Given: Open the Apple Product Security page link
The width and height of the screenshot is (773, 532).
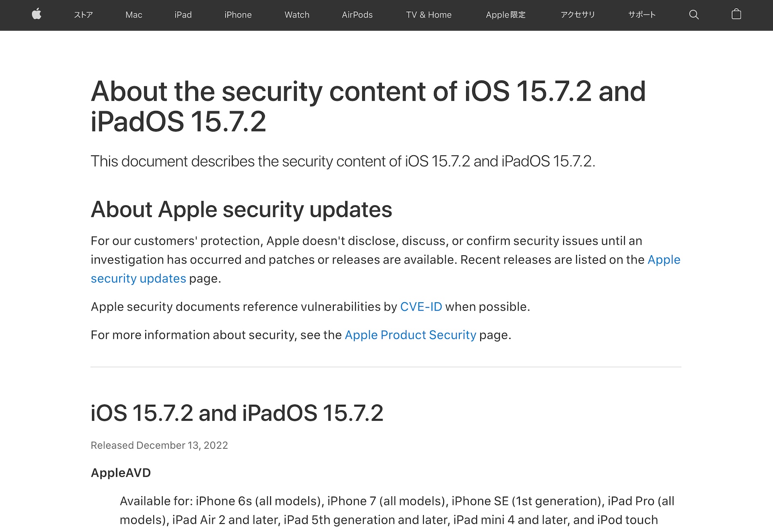Looking at the screenshot, I should (x=410, y=334).
